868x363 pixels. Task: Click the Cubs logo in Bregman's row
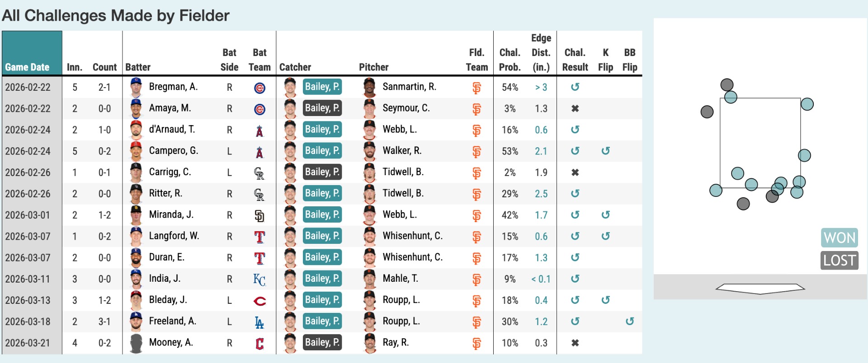(x=259, y=88)
